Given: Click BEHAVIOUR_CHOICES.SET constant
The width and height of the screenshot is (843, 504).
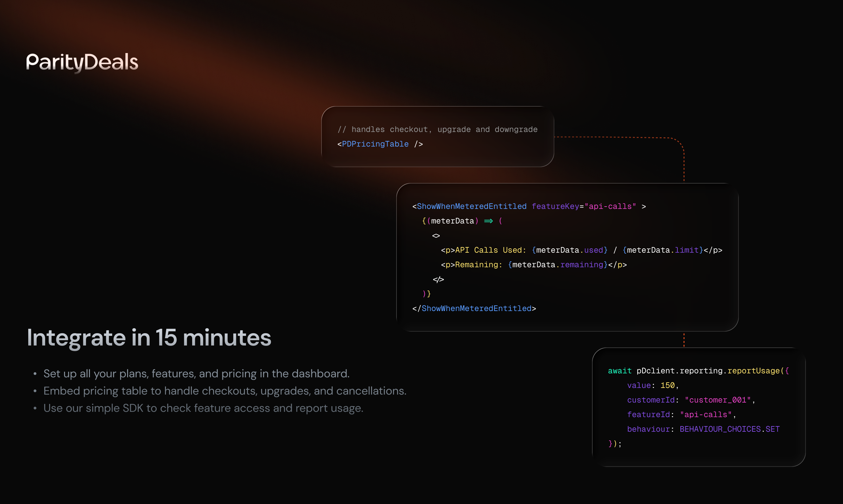Looking at the screenshot, I should 729,429.
